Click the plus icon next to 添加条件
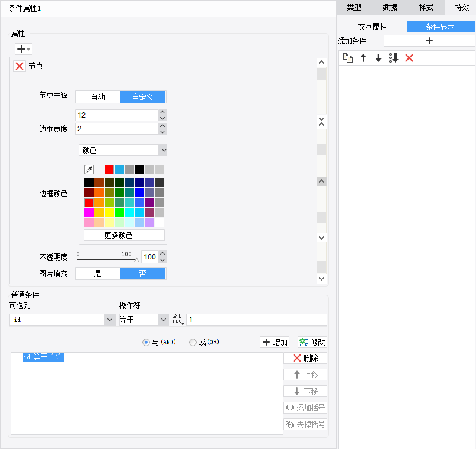 pos(429,41)
